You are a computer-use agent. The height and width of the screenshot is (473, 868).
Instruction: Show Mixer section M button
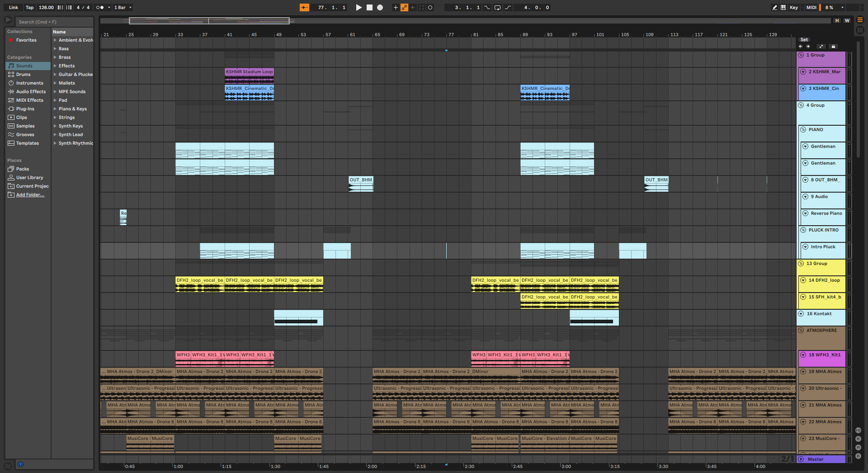pos(858,448)
